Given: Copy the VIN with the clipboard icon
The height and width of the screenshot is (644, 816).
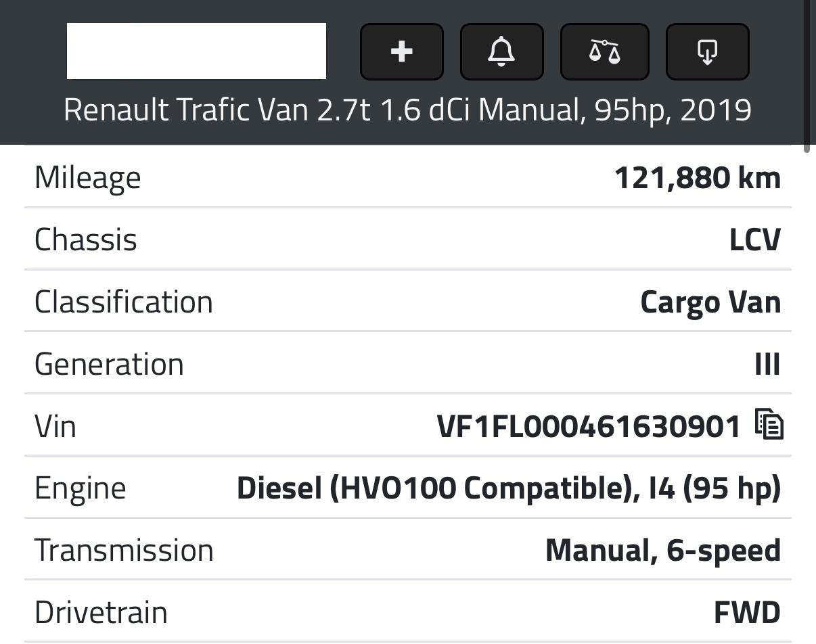Looking at the screenshot, I should point(769,425).
